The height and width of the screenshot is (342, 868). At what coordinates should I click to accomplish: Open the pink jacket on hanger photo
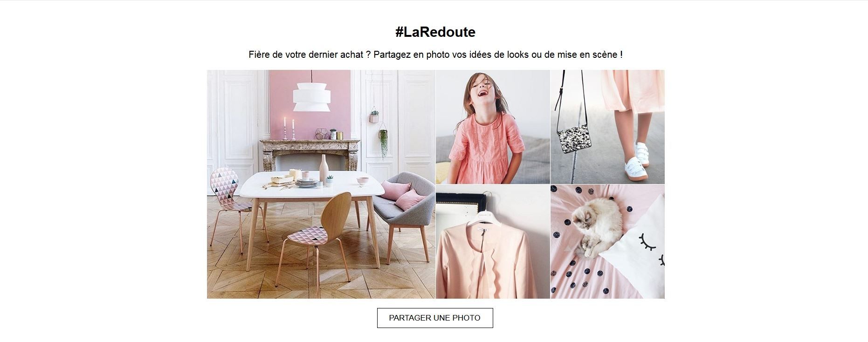493,241
